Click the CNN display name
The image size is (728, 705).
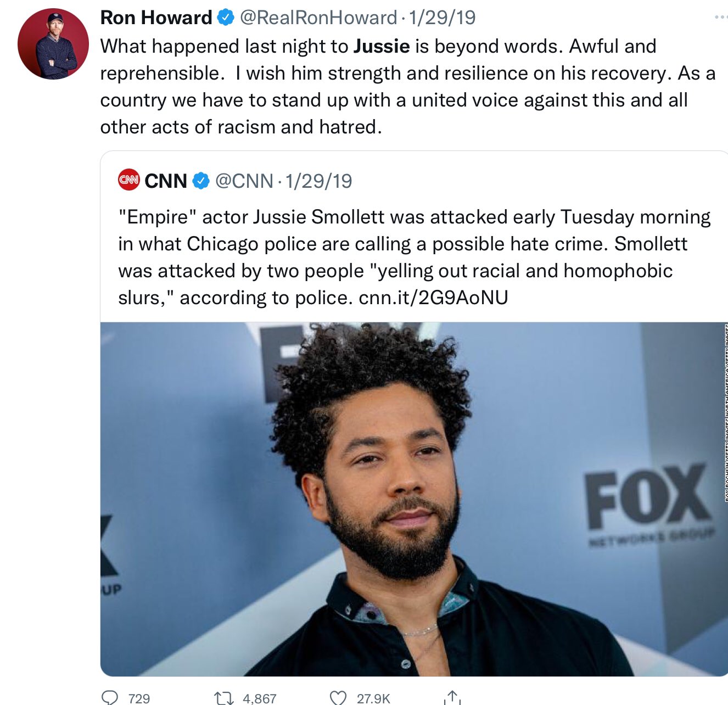coord(166,181)
